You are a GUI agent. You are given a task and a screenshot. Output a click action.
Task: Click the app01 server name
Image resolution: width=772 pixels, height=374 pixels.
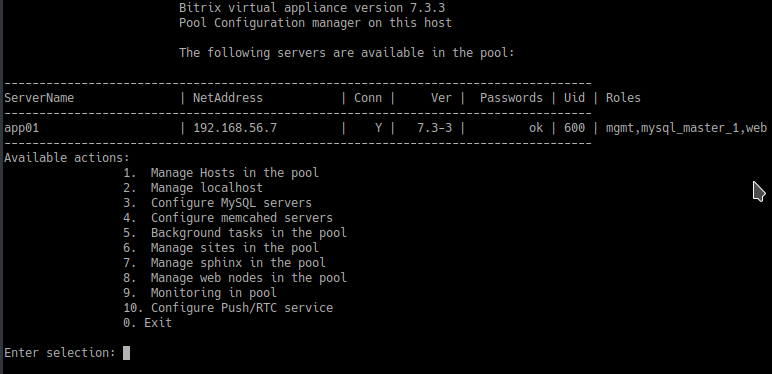coord(21,128)
